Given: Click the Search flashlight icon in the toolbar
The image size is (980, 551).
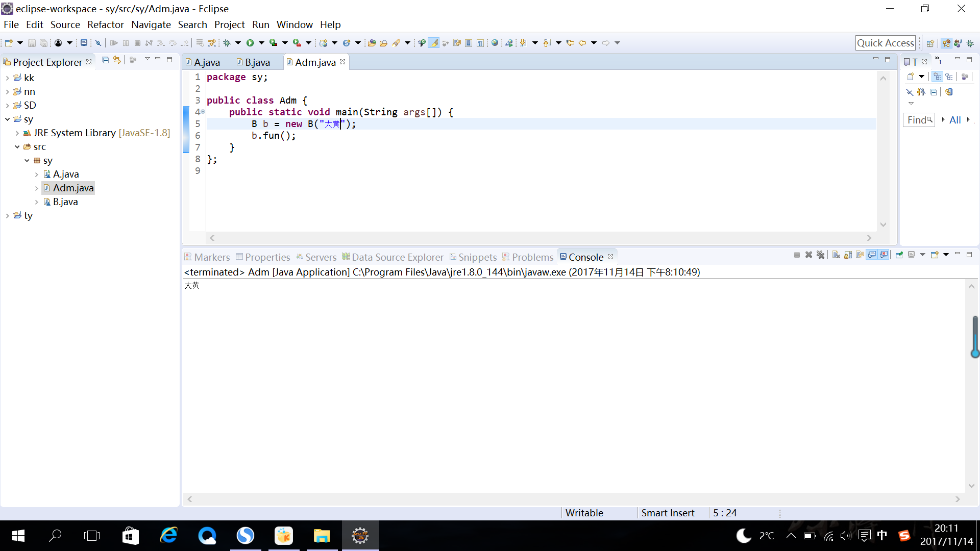Looking at the screenshot, I should [396, 43].
